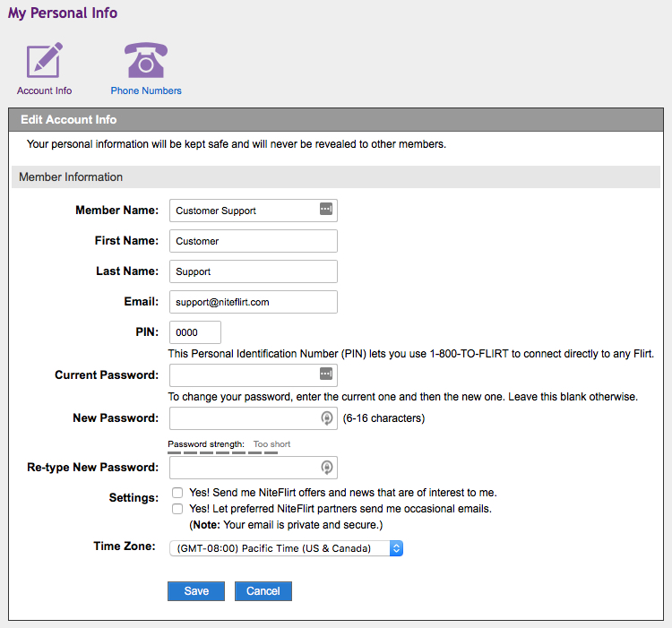Focus the Current Password input field

(254, 375)
